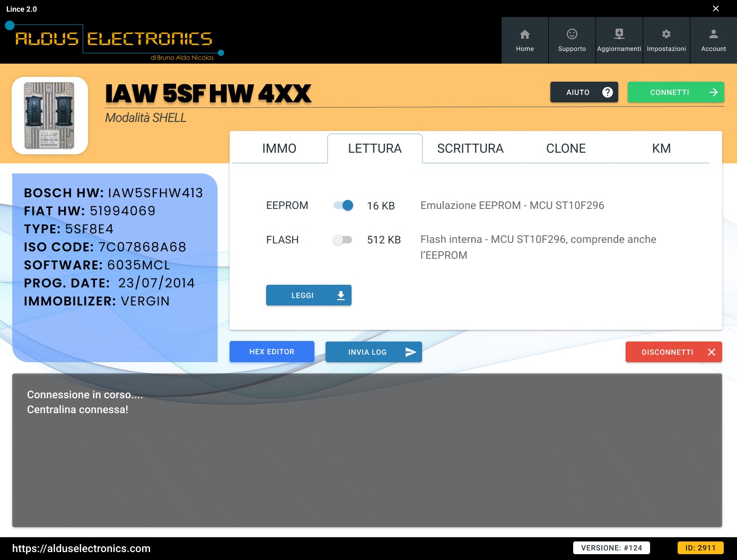Click the 'Centralina connessa!' log line
The width and height of the screenshot is (737, 560).
pos(77,409)
